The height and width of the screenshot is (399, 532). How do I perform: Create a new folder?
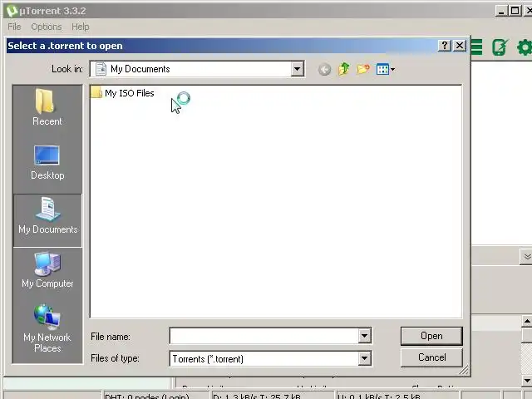(363, 69)
